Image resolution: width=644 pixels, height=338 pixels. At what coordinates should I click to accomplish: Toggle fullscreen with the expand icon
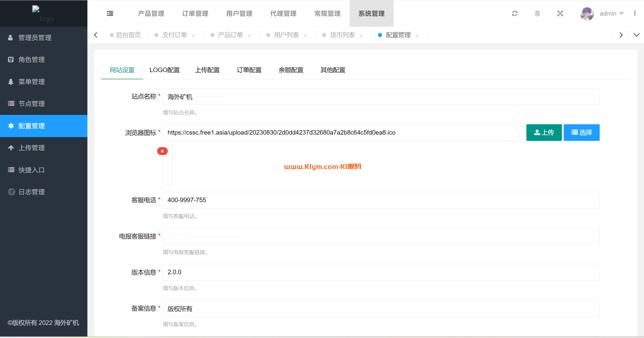pos(560,14)
